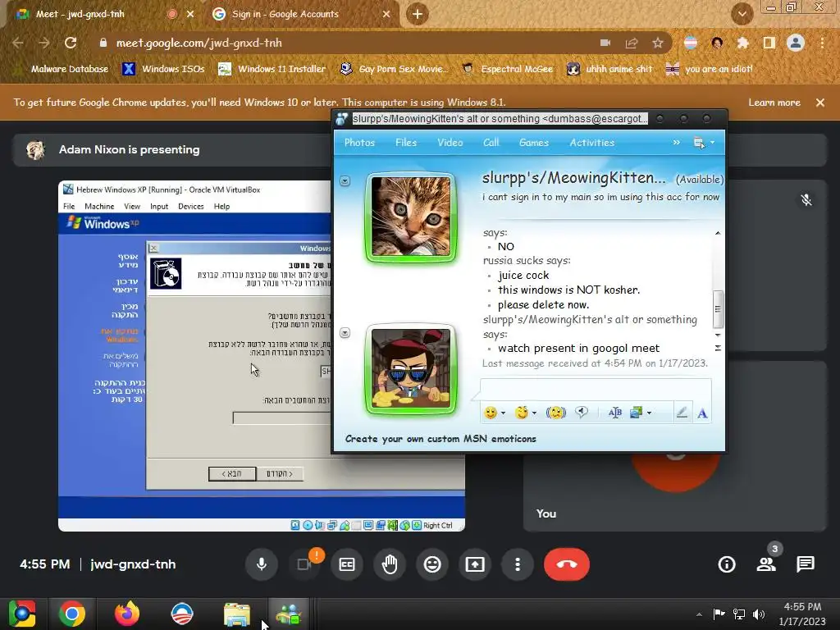Click the MSN message input box

596,390
